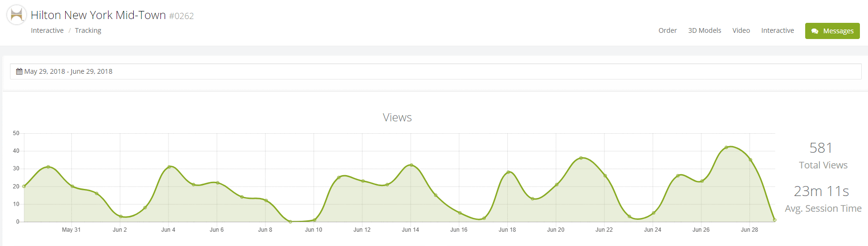
Task: Click the Jun 21 peak data point
Action: 581,158
